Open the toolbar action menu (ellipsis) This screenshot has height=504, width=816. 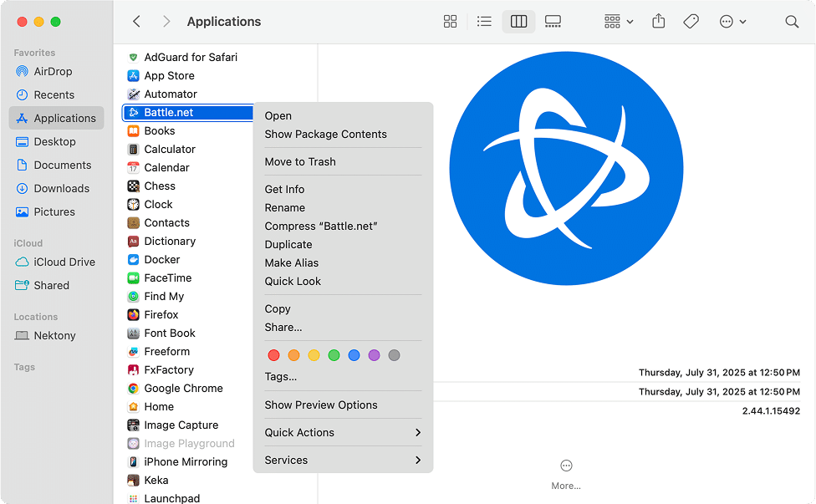click(732, 22)
